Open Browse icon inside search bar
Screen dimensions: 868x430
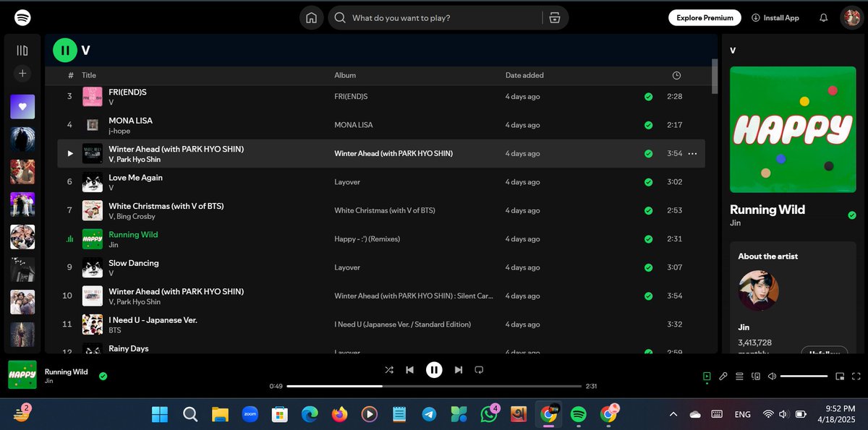click(x=555, y=18)
